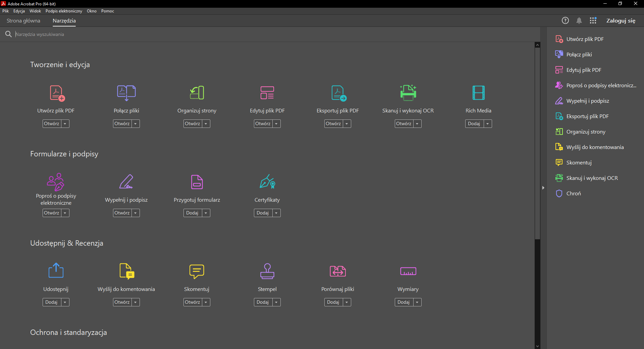Click the Rich Media film icon
The width and height of the screenshot is (644, 349).
(x=479, y=93)
